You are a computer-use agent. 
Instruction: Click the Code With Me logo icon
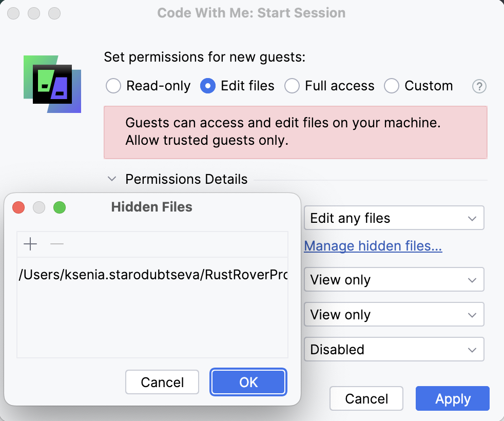coord(53,84)
